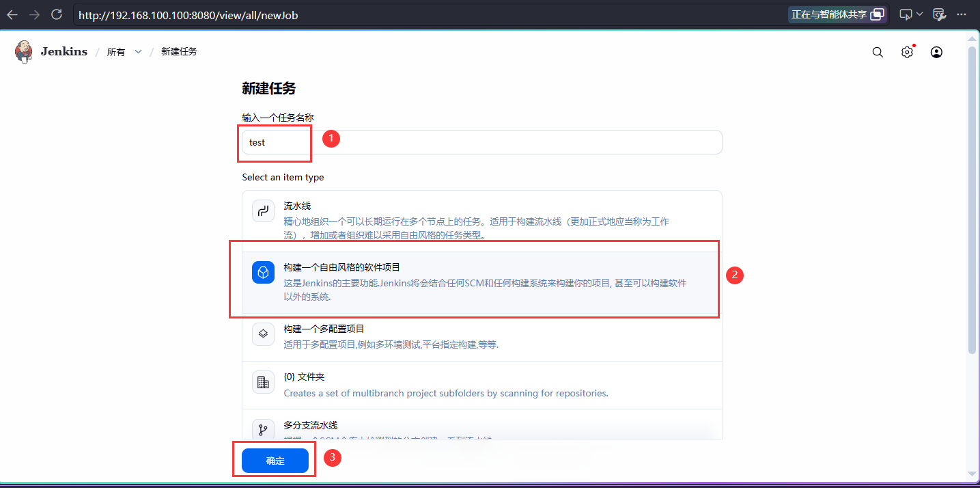Click the browser forward arrow
Viewport: 980px width, 488px height.
tap(34, 14)
